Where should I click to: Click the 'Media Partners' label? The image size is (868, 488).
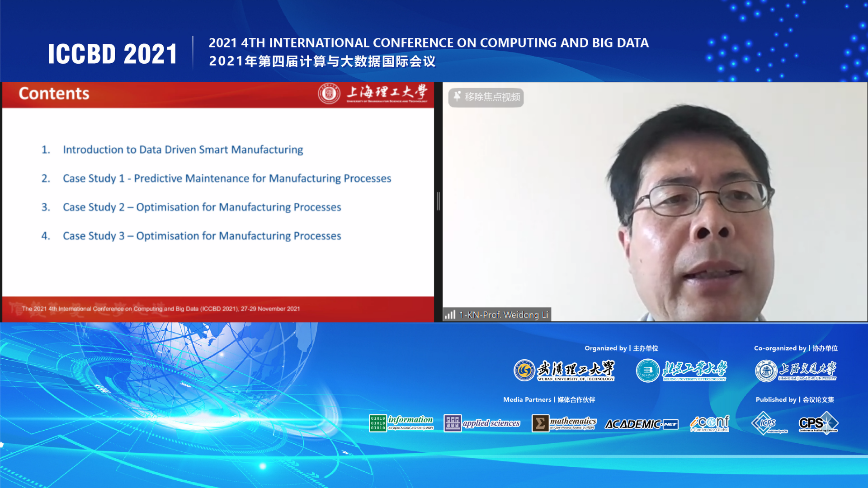(x=549, y=400)
